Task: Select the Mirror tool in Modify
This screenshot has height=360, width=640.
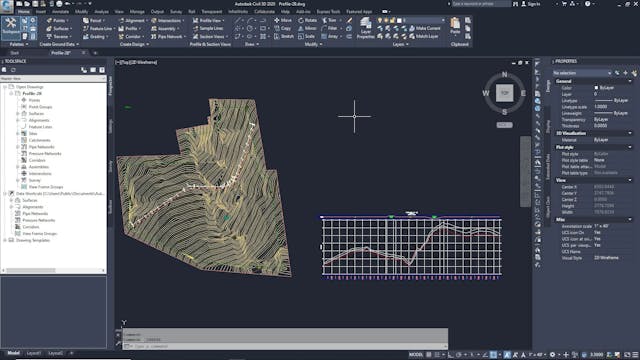Action: click(307, 29)
